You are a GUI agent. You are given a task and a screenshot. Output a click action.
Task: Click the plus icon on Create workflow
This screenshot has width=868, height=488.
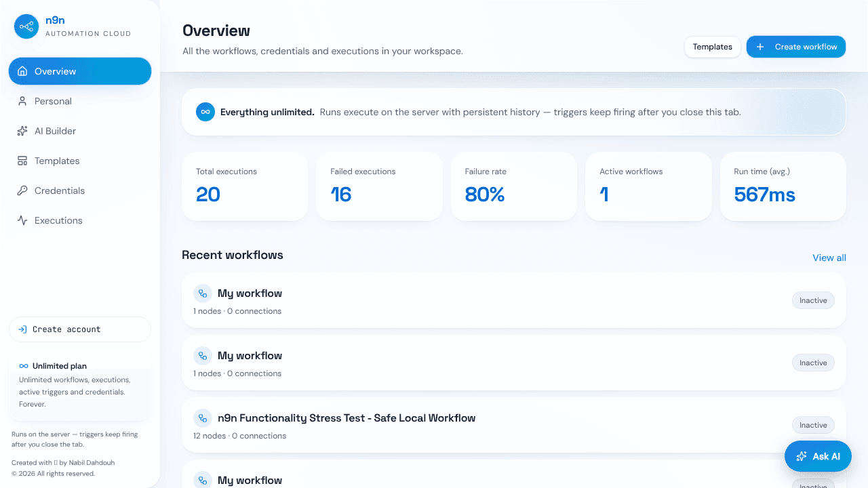click(x=760, y=47)
